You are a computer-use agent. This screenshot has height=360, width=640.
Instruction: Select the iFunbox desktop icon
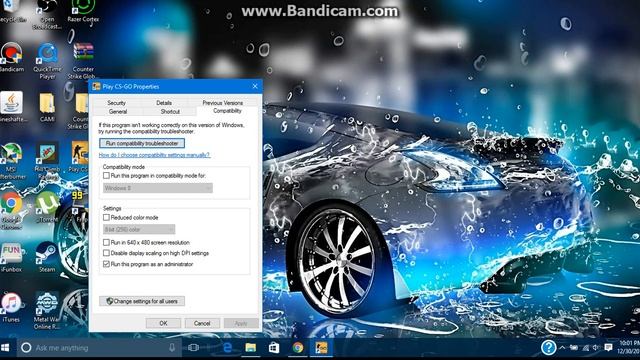tap(11, 258)
